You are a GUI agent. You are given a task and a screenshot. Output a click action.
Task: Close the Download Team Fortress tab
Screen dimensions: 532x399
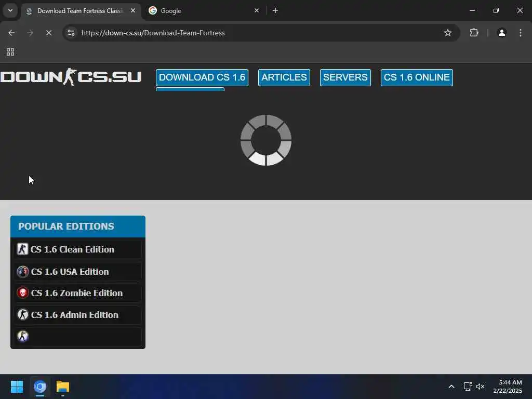coord(133,10)
